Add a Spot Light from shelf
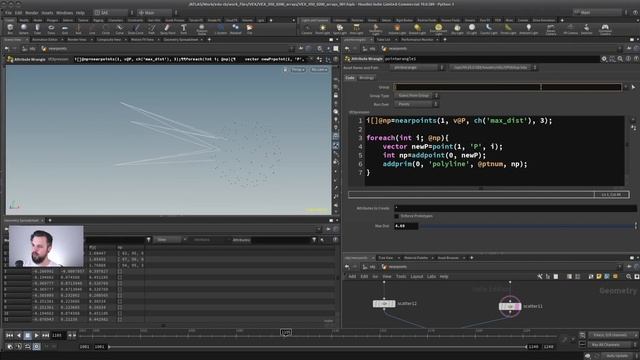The height and width of the screenshot is (360, 640). [x=340, y=29]
